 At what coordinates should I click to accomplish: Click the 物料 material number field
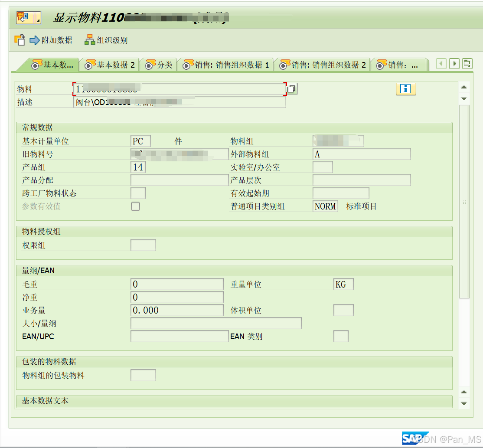179,89
